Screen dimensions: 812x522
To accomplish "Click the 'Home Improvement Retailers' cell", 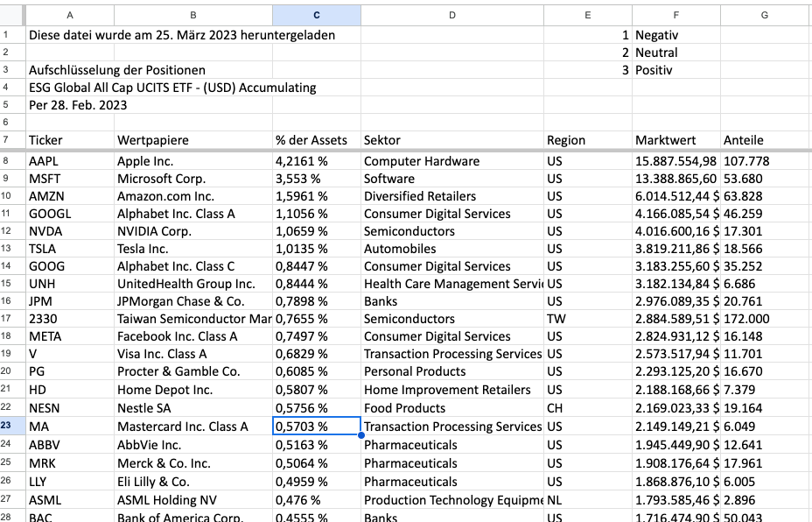I will click(452, 390).
